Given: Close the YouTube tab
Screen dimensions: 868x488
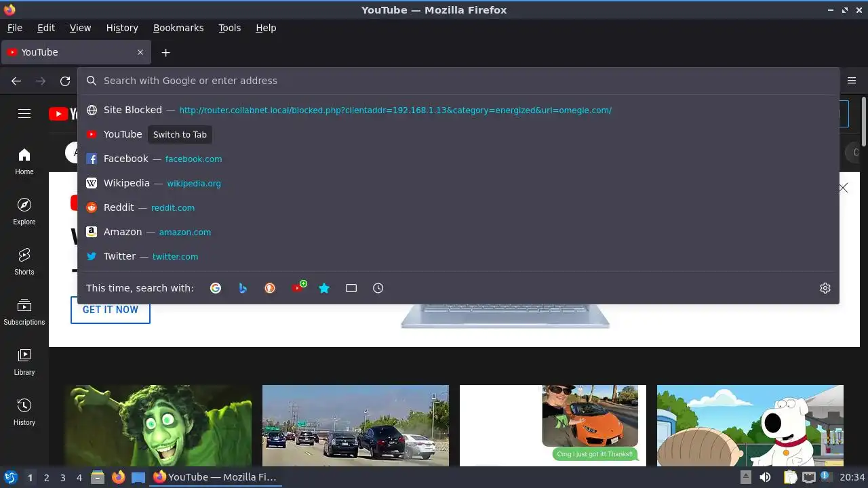Looking at the screenshot, I should [x=140, y=52].
